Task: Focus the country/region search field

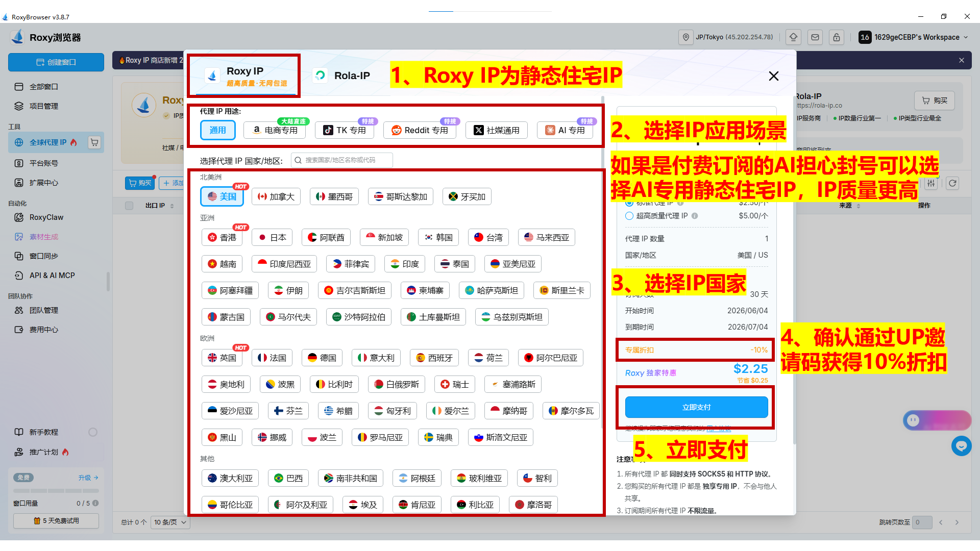Action: [342, 160]
